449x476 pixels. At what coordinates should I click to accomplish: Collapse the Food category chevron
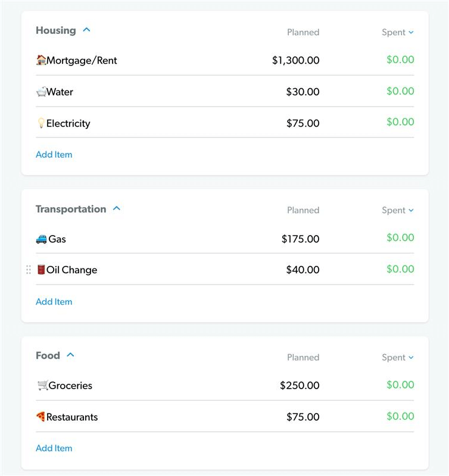tap(70, 355)
